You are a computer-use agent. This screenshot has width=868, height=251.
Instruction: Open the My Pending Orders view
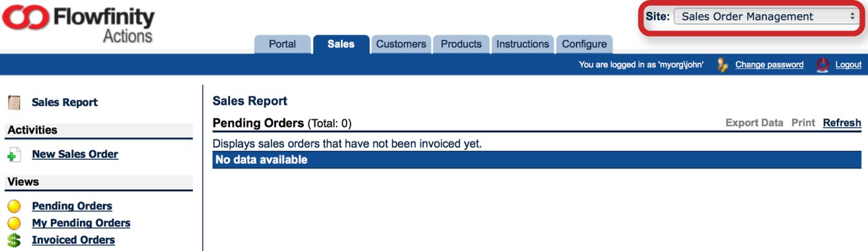[81, 223]
